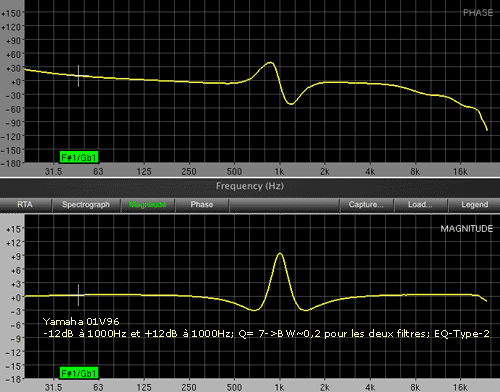The width and height of the screenshot is (500, 392).
Task: Click the Capture... button
Action: [366, 205]
